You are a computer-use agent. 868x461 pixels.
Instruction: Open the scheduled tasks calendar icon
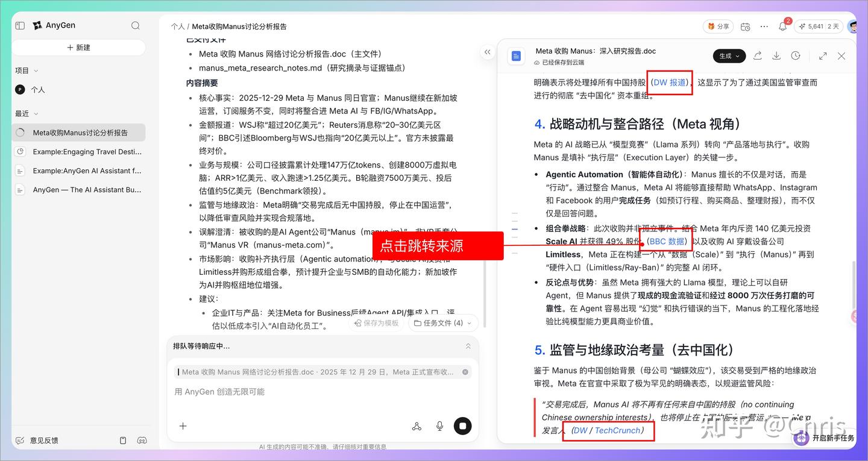pos(746,27)
